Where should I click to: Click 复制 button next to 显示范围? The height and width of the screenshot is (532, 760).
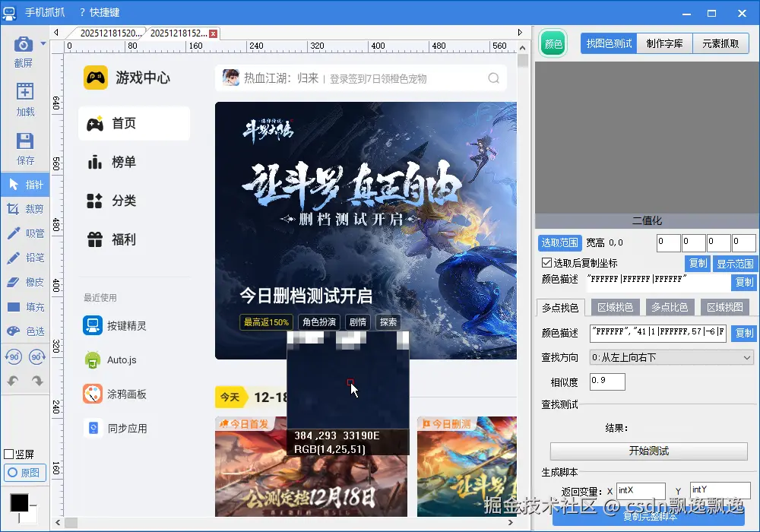point(698,263)
